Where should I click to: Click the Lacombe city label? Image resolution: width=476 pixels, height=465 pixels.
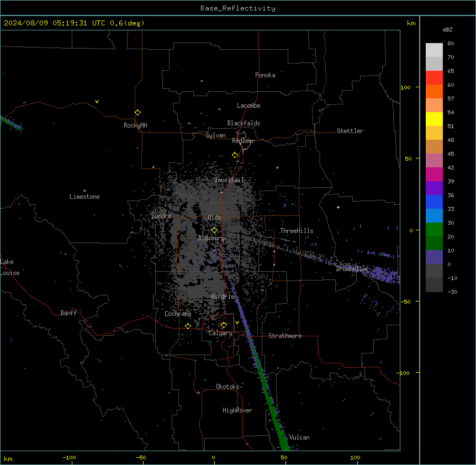tap(248, 105)
